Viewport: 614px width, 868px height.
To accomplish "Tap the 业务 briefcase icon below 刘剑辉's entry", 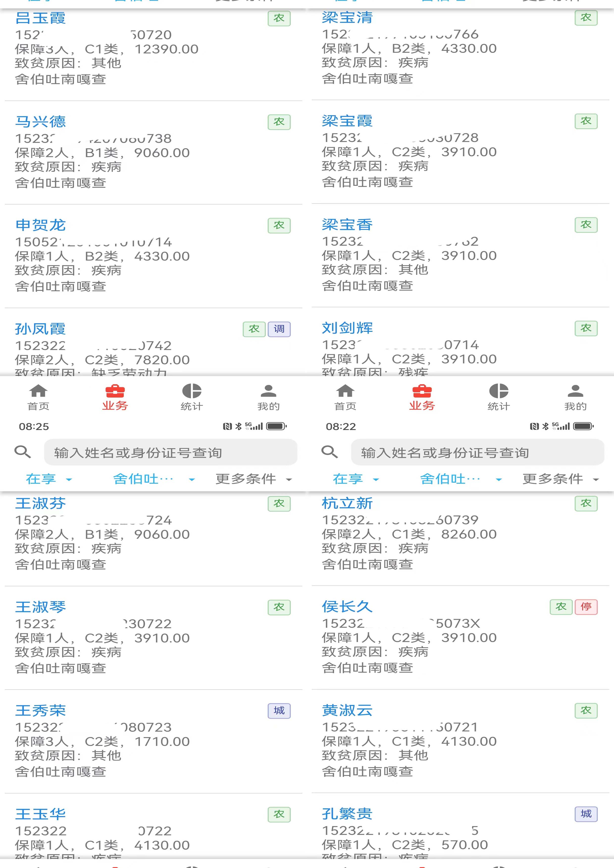I will (x=422, y=391).
